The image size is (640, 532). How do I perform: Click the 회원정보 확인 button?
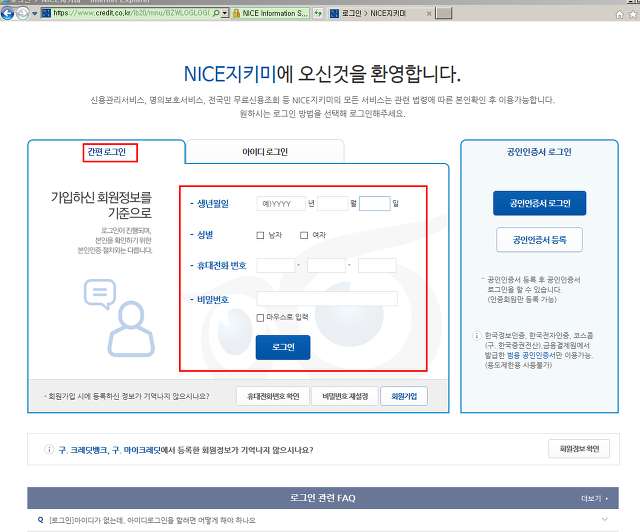[579, 449]
